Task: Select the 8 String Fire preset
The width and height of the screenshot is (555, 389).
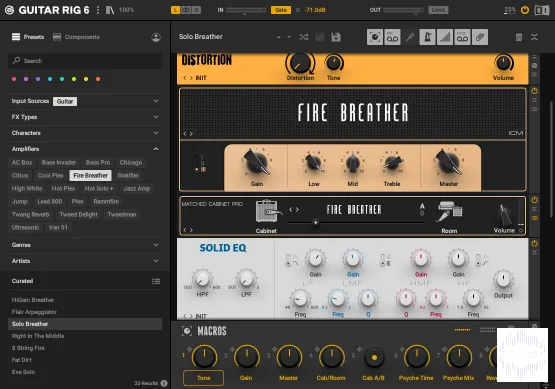Action: pos(85,348)
